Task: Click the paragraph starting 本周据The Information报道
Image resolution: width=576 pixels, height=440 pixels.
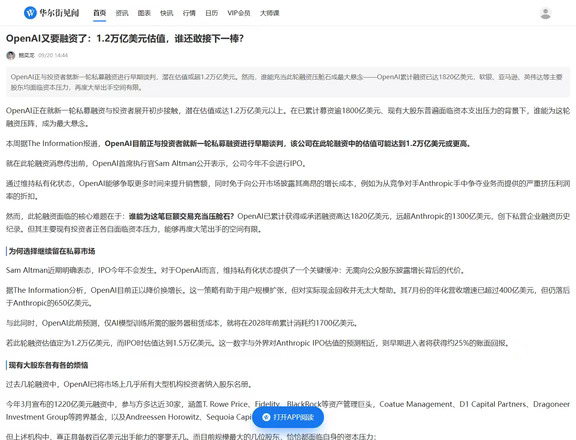Action: point(238,144)
